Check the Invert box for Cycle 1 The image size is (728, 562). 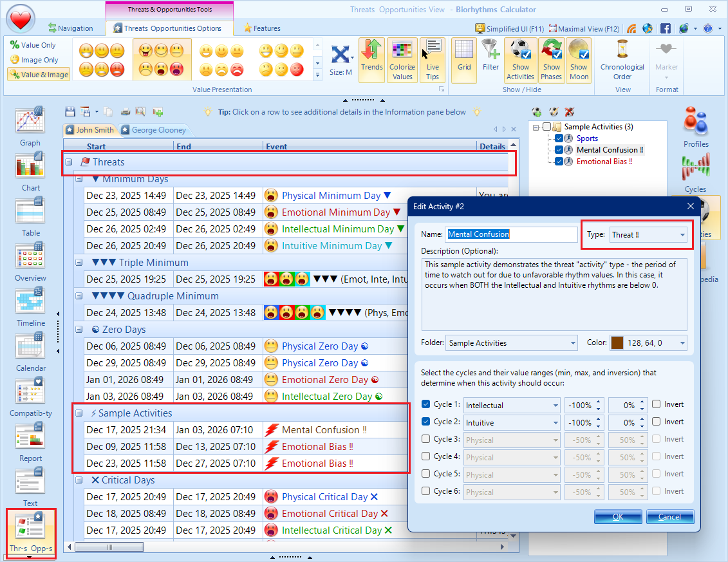(656, 404)
